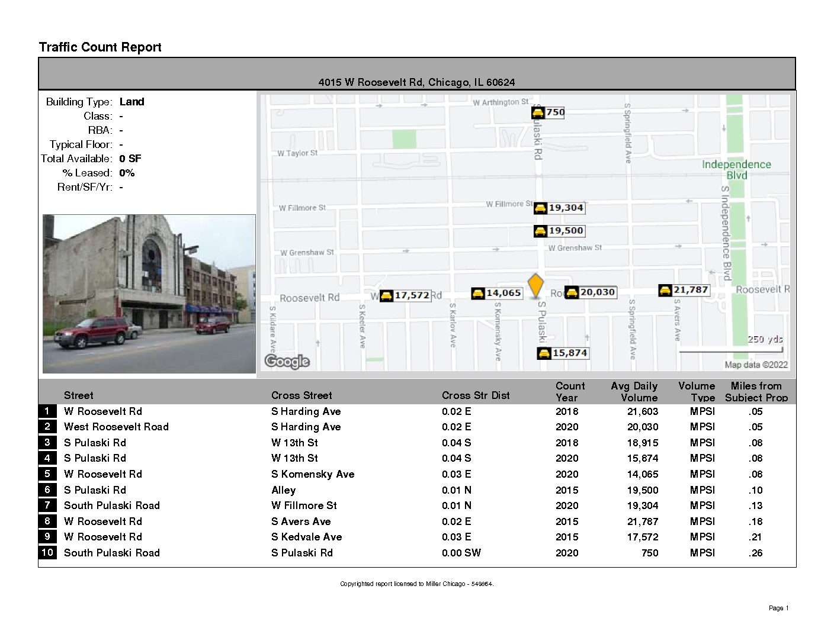The height and width of the screenshot is (644, 834).
Task: Select row number 5 badge
Action: 47,474
